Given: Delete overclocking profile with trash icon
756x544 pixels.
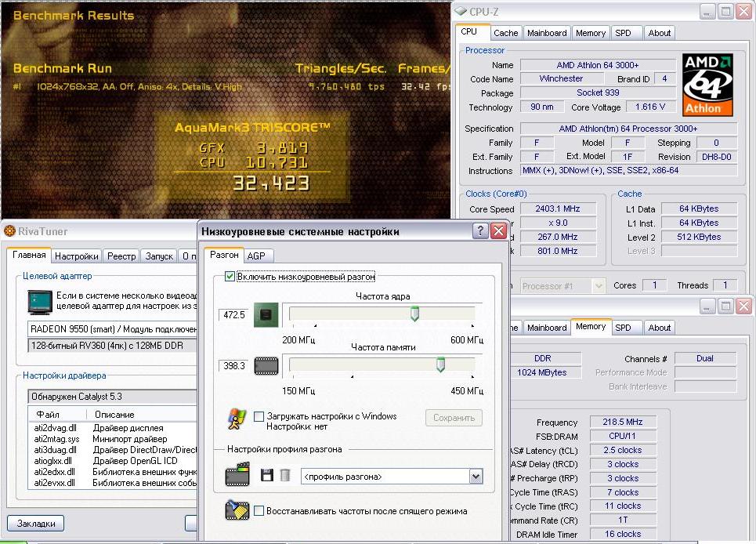Looking at the screenshot, I should point(285,476).
